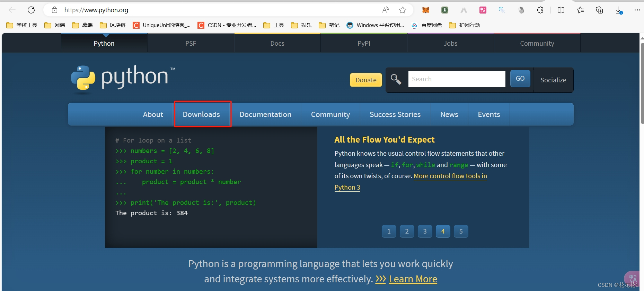The image size is (644, 291).
Task: Show slide 3 of the code carousel
Action: pos(425,231)
